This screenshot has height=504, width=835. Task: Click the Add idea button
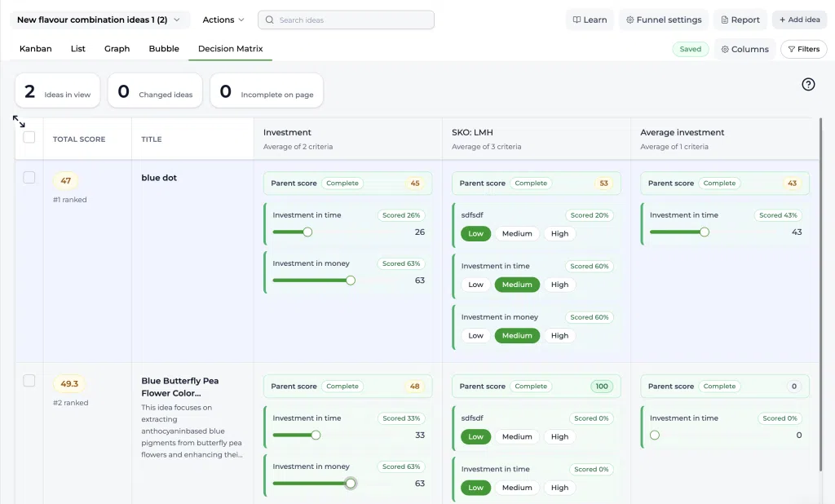coord(799,20)
